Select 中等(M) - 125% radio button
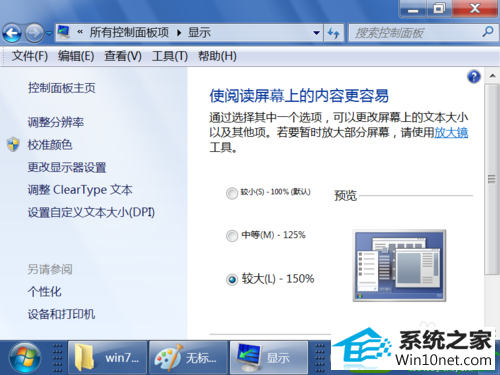 (232, 236)
